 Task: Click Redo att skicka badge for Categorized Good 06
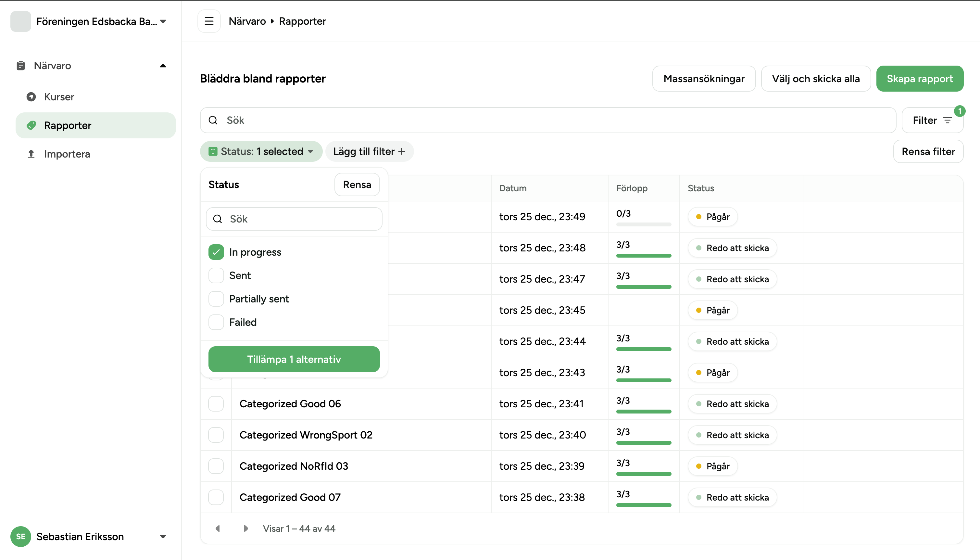point(733,404)
